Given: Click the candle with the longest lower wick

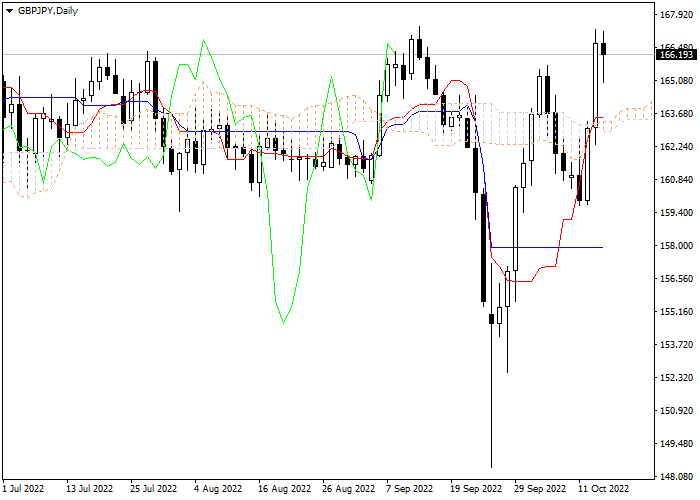Looking at the screenshot, I should [x=492, y=319].
